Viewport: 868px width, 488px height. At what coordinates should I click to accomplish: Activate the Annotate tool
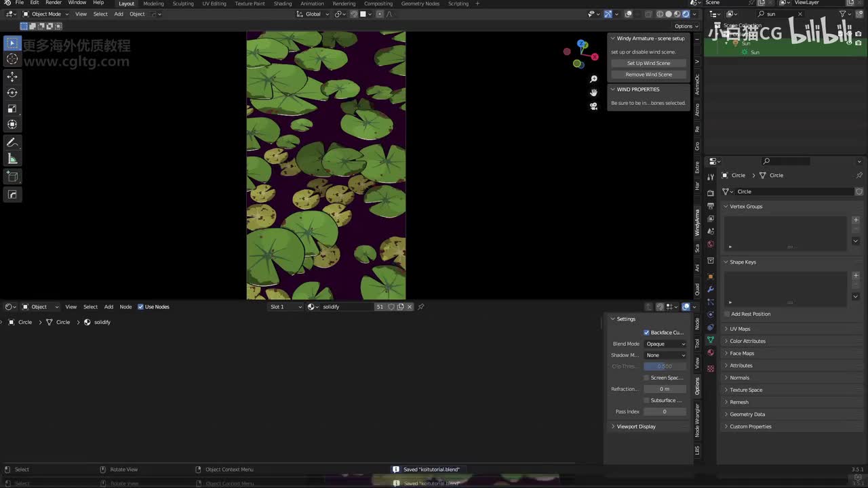[x=12, y=142]
